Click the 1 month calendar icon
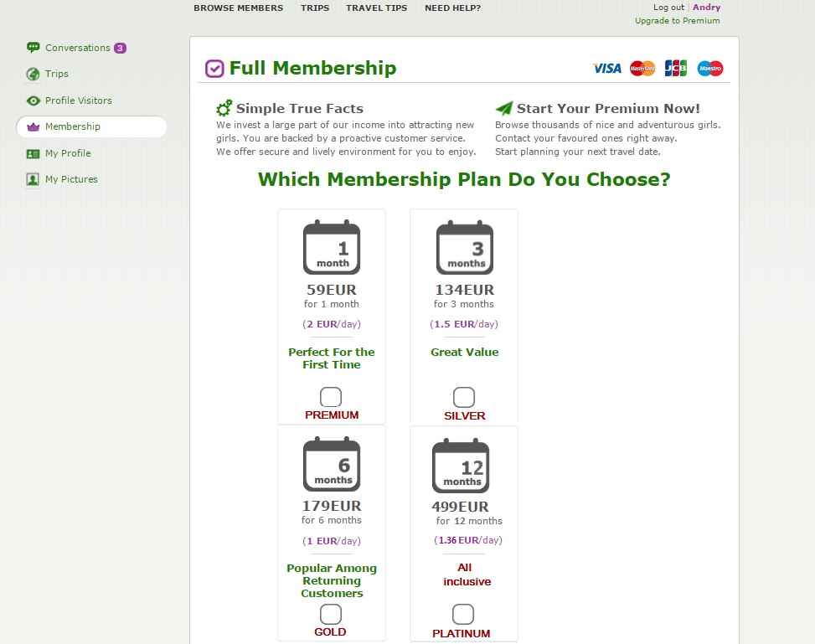 (332, 247)
